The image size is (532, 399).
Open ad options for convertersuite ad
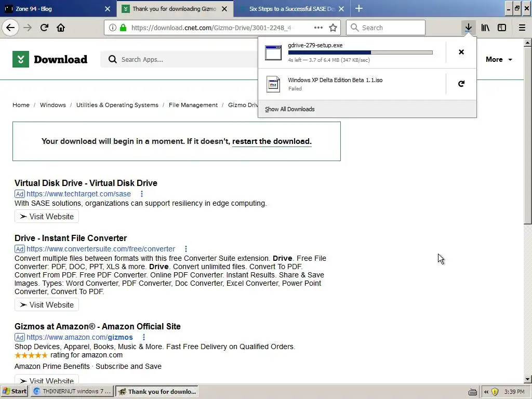click(186, 249)
